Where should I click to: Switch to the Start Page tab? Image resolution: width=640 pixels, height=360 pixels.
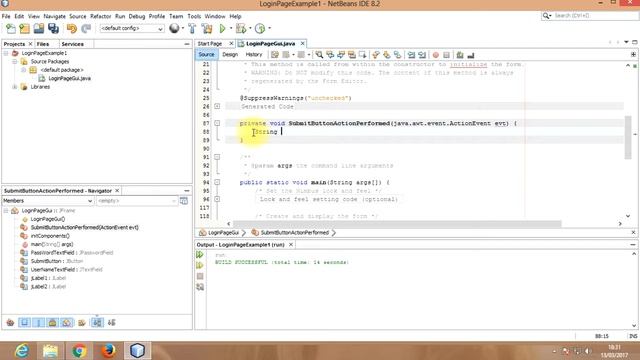(210, 44)
